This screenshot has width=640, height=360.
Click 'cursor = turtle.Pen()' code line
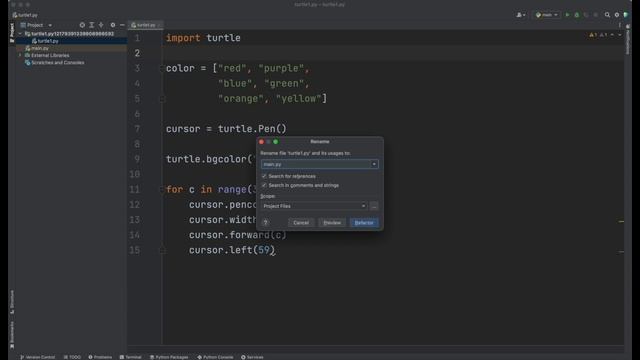click(x=226, y=129)
